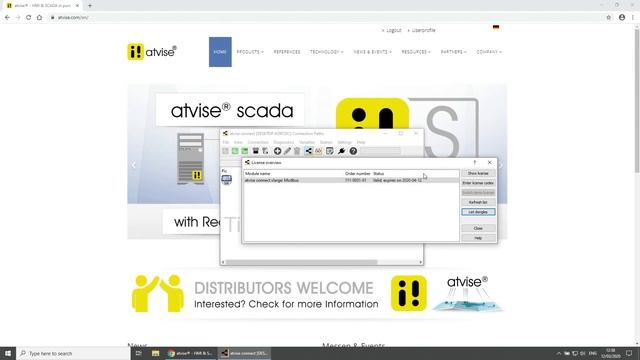
Task: Select the atvise connect vTarget Modbus license row
Action: tap(351, 180)
